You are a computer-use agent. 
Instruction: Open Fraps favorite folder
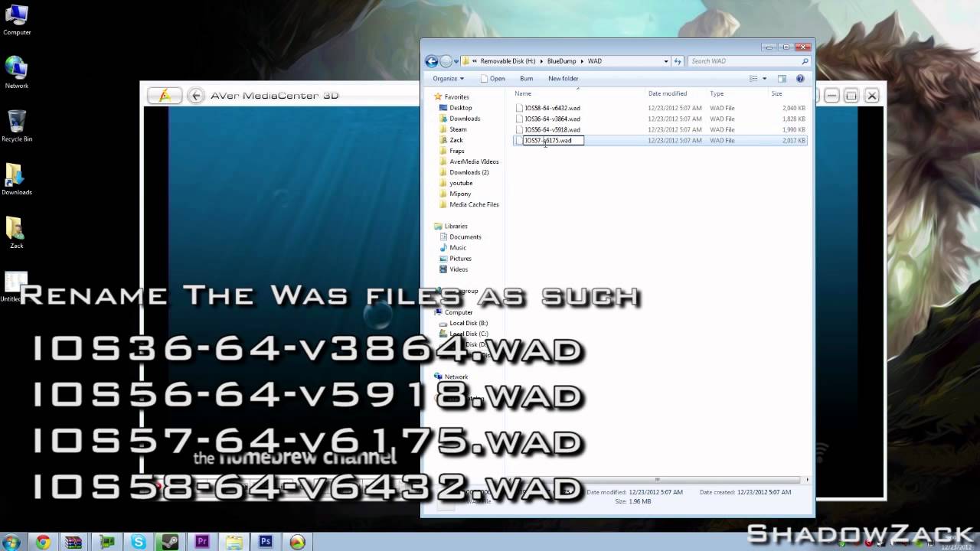click(457, 151)
